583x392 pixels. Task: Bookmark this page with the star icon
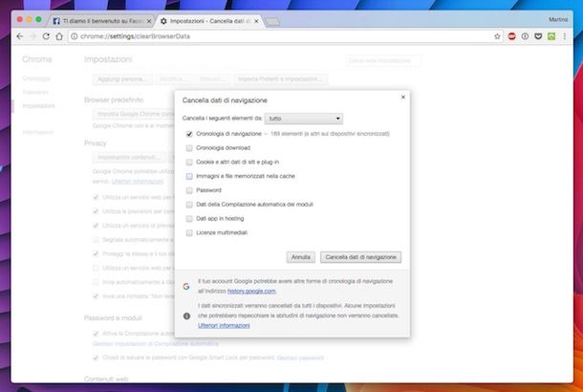point(497,36)
